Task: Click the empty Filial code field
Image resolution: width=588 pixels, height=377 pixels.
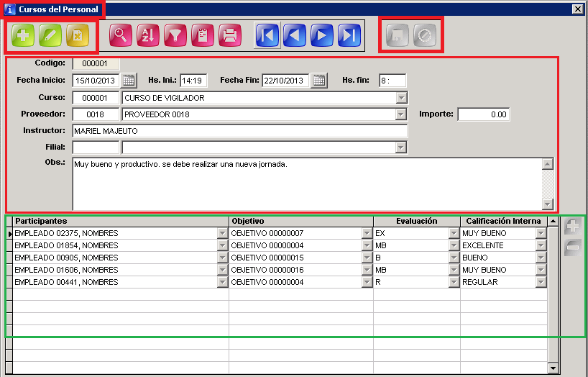Action: coord(96,147)
